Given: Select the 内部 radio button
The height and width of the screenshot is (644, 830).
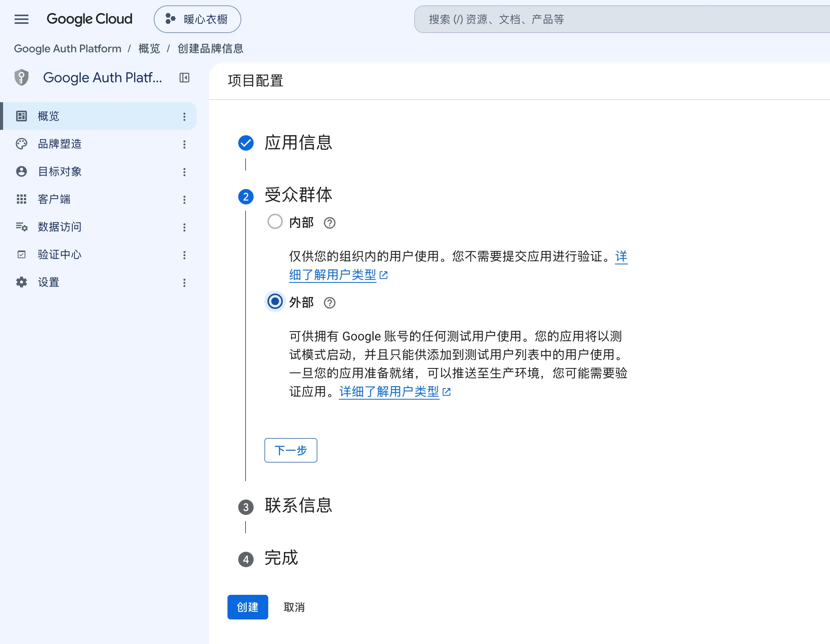Looking at the screenshot, I should (x=275, y=221).
